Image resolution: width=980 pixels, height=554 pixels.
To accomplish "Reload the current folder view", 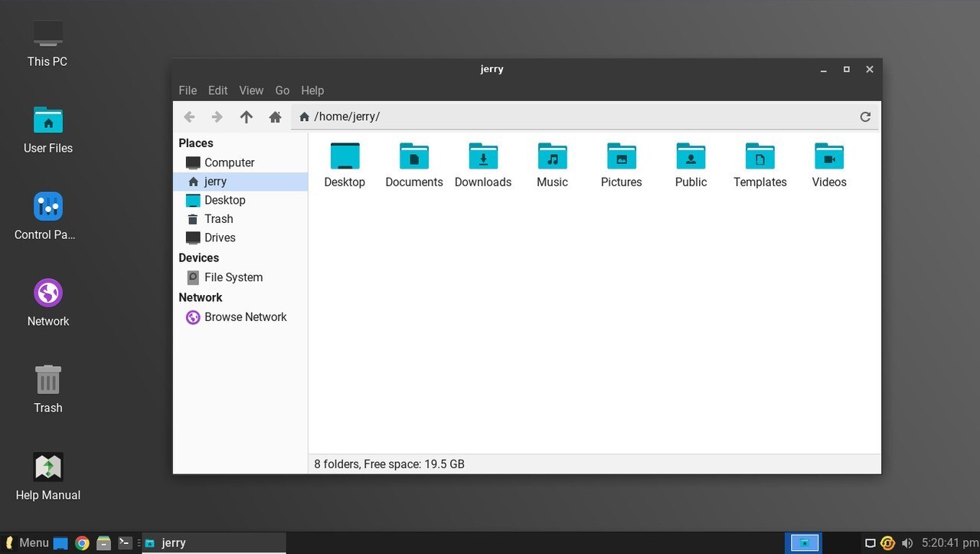I will (865, 116).
